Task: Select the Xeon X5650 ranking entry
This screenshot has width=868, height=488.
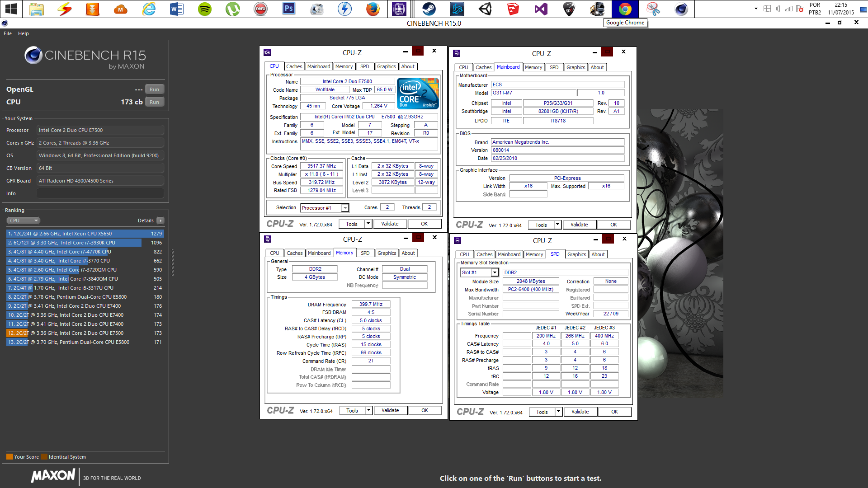Action: (x=85, y=234)
